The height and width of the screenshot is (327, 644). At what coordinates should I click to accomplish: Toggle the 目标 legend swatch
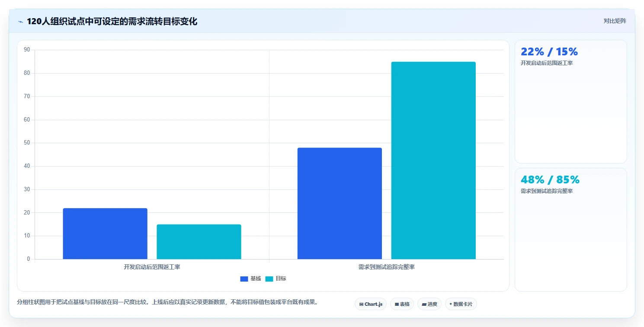pyautogui.click(x=269, y=279)
